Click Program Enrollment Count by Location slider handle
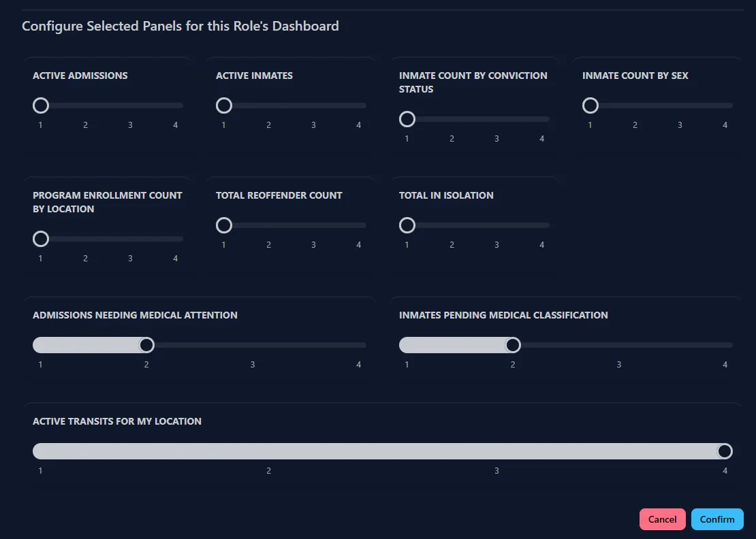756x539 pixels. tap(41, 239)
